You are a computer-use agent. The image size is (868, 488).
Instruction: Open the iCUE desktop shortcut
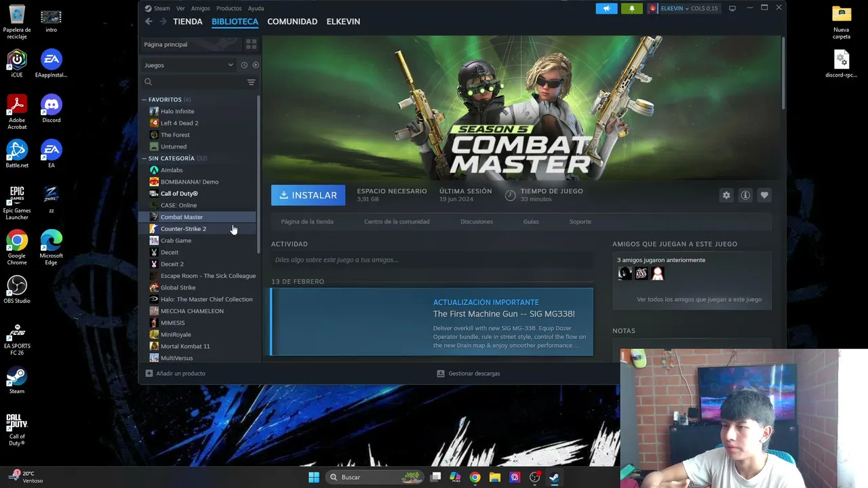click(x=17, y=63)
